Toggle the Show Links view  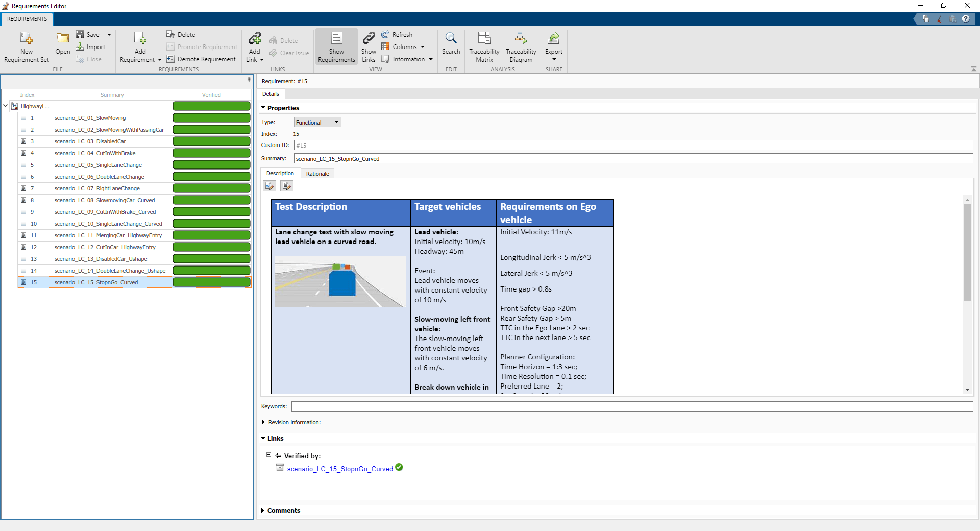click(x=369, y=46)
